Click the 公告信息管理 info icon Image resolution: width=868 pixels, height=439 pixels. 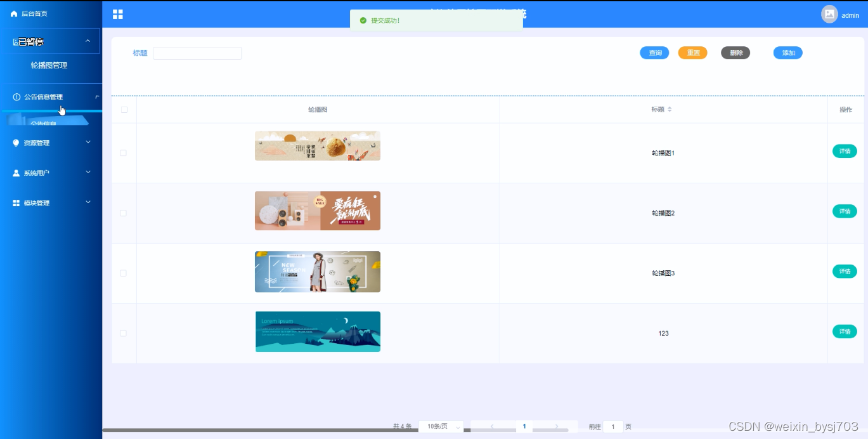click(x=16, y=97)
